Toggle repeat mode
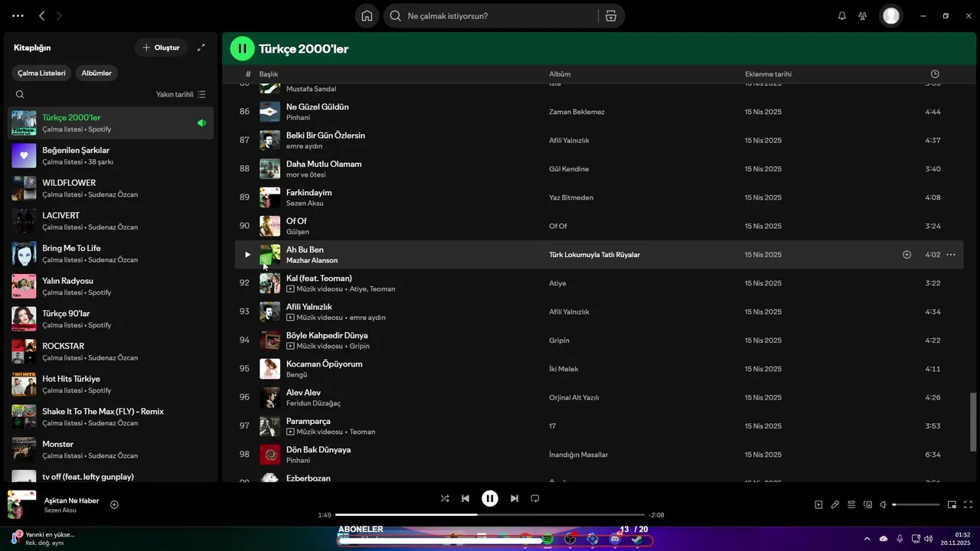 pyautogui.click(x=535, y=498)
